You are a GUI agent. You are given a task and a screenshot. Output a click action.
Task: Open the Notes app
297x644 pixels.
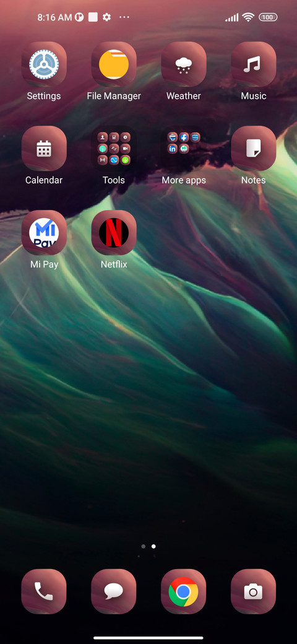coord(253,149)
